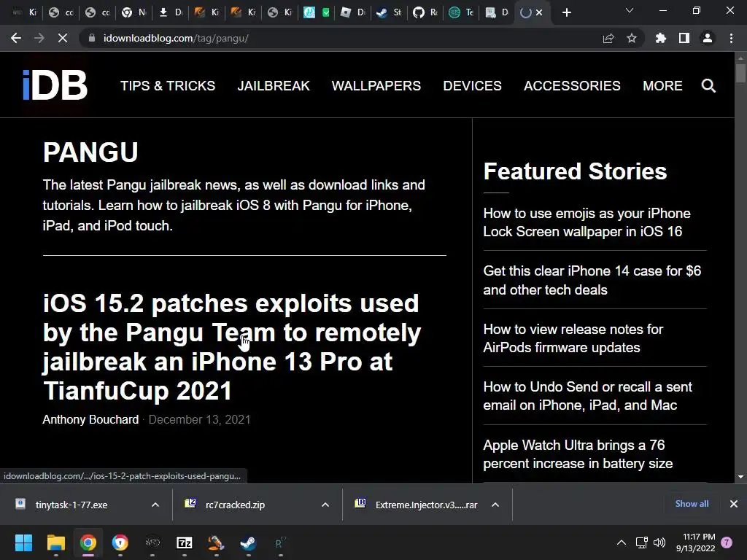Switch to the first tab on the left
Image resolution: width=747 pixels, height=560 pixels.
pos(24,12)
